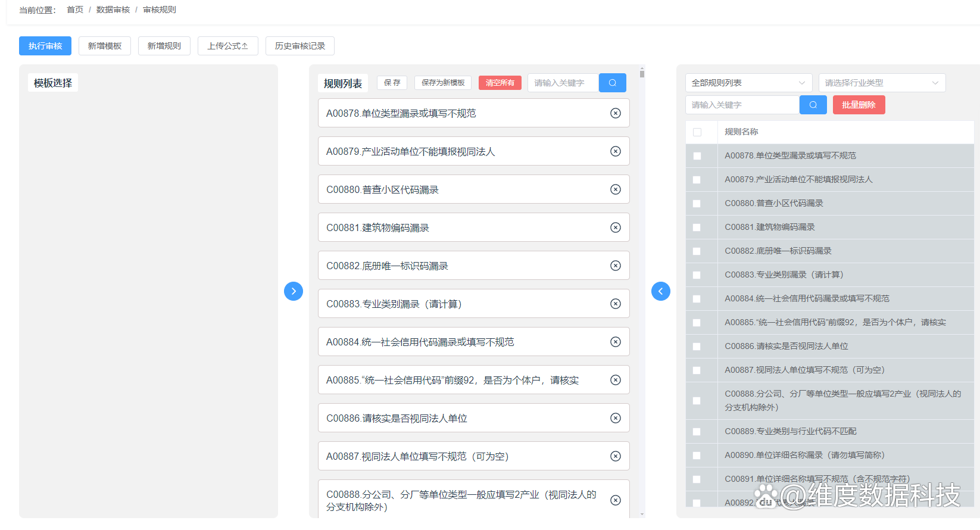Search the rule list with magnifier button

[613, 83]
